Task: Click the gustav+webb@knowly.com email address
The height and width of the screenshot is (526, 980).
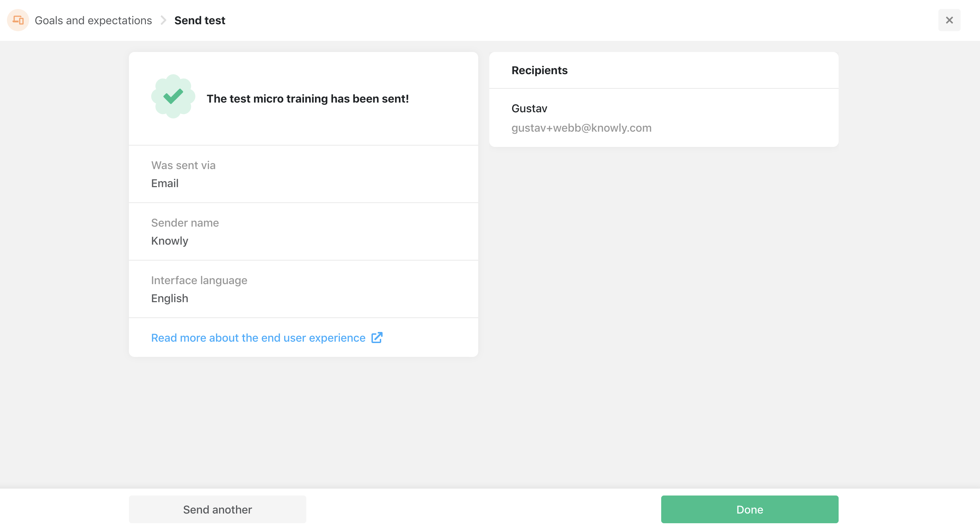Action: coord(581,128)
